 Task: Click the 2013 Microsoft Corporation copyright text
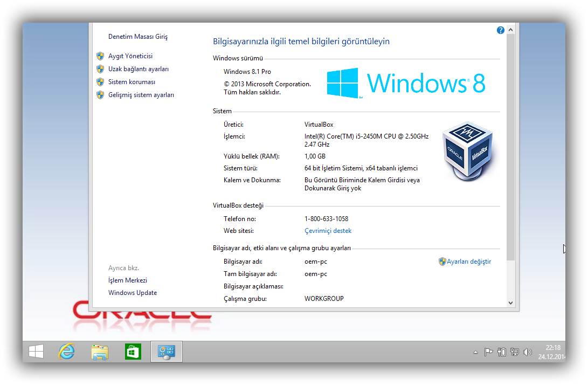pos(267,88)
